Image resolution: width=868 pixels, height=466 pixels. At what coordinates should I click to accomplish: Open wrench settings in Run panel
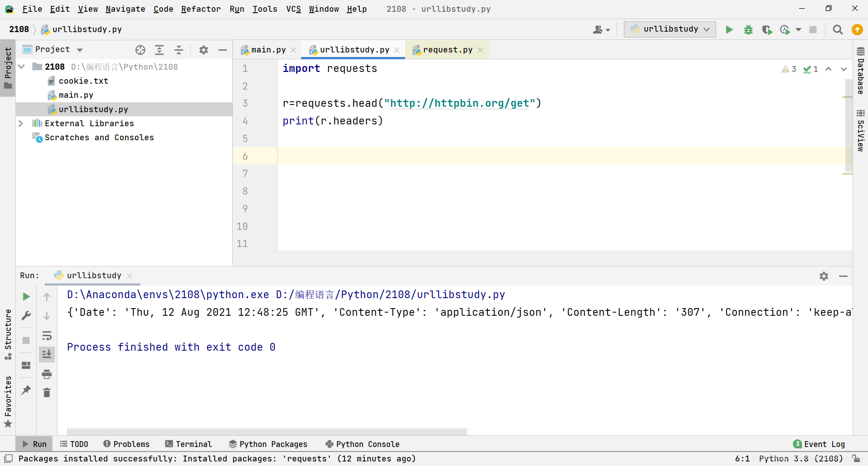coord(26,316)
